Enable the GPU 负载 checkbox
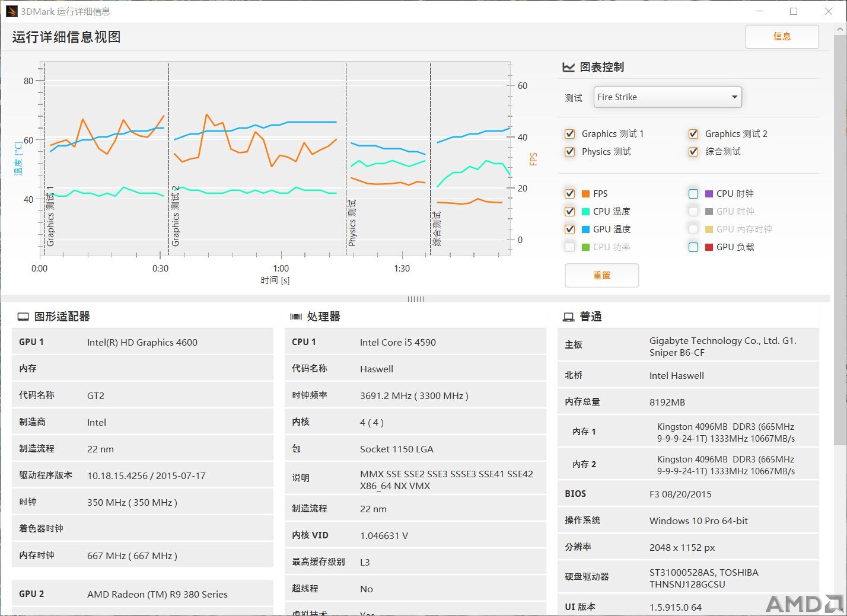This screenshot has width=847, height=616. [x=693, y=247]
